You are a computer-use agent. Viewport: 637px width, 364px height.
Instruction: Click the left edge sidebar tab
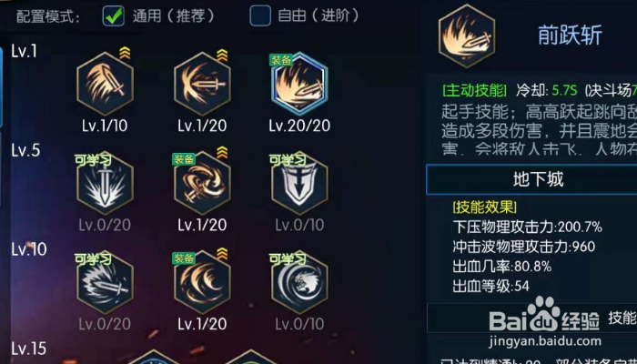point(1,87)
